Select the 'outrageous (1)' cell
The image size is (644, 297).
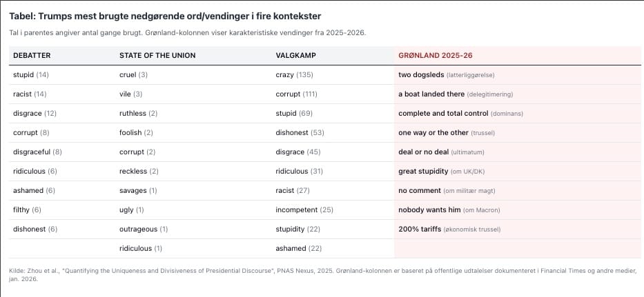pos(144,229)
